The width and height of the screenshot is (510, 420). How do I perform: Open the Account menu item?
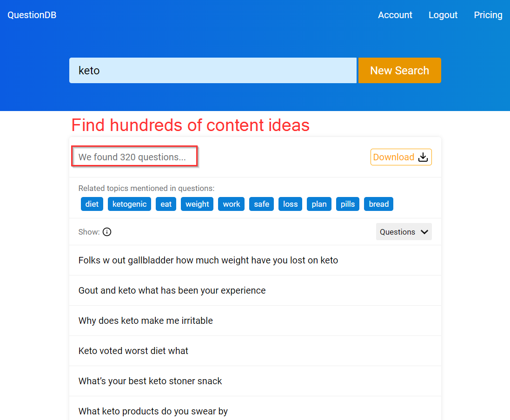pyautogui.click(x=395, y=15)
